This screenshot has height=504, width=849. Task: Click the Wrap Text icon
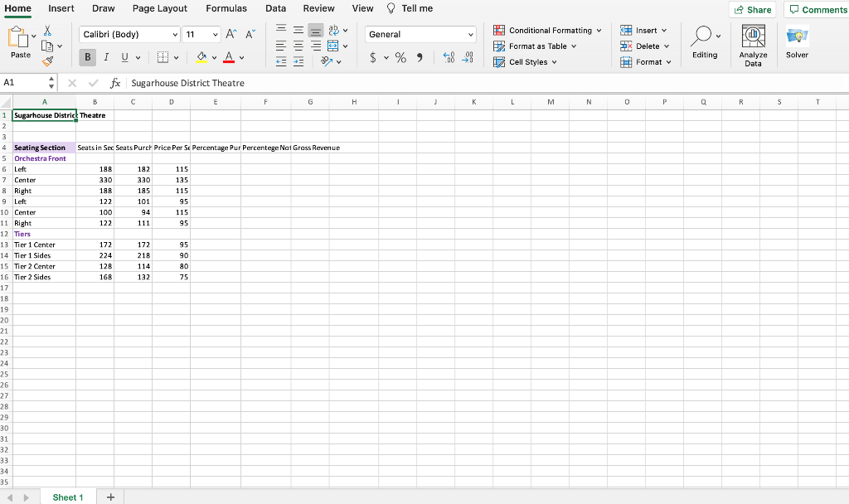point(333,30)
